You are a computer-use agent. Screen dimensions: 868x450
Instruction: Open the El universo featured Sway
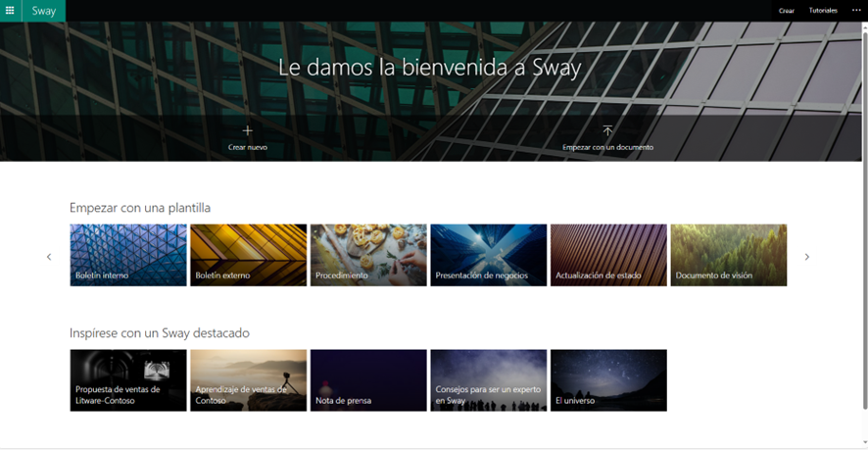click(609, 380)
